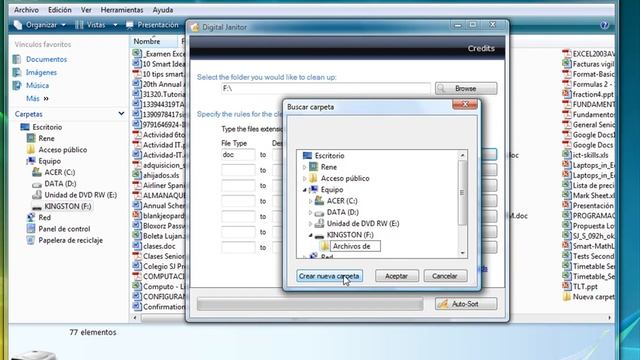Click the Annual Schedule file icon
Image resolution: width=640 pixels, height=360 pixels.
point(137,205)
